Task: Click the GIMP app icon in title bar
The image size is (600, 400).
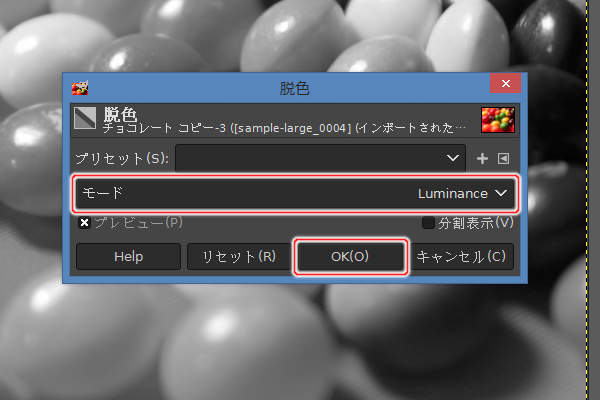Action: click(x=80, y=88)
